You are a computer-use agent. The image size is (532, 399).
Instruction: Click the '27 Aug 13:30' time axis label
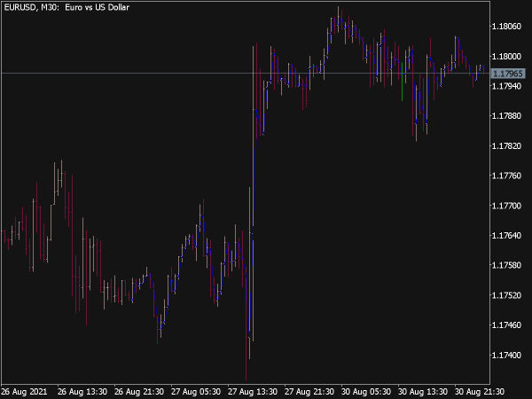[253, 392]
